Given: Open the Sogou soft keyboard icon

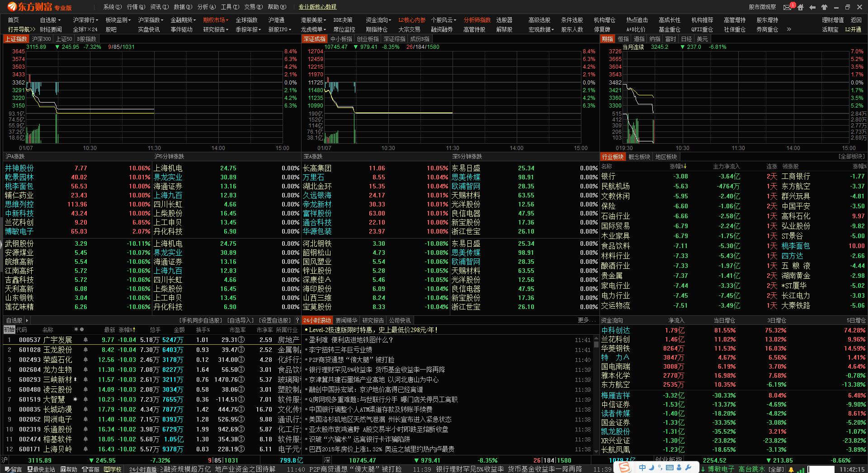Looking at the screenshot, I should [x=670, y=468].
